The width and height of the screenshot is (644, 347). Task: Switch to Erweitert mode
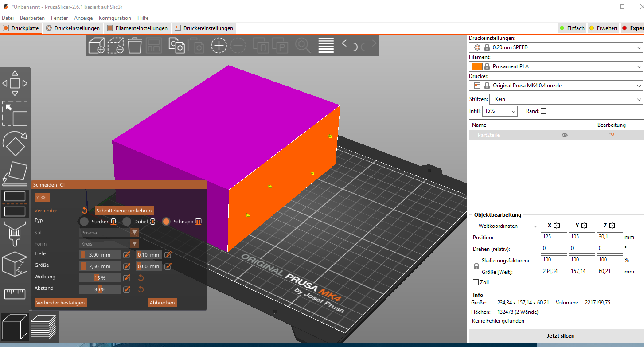(603, 28)
